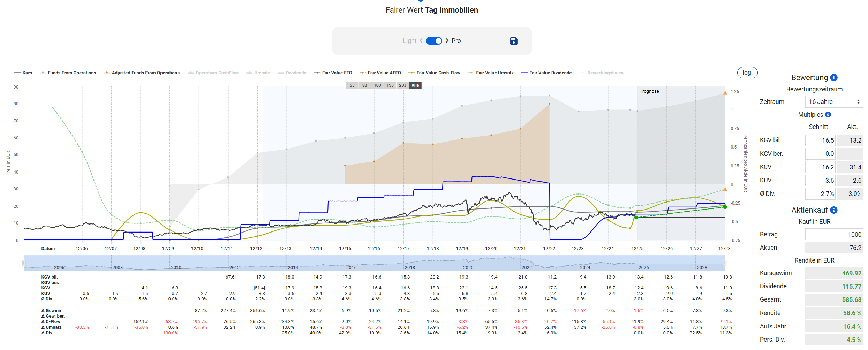This screenshot has height=350, width=868.
Task: Click the right chevron before Pro
Action: click(447, 41)
